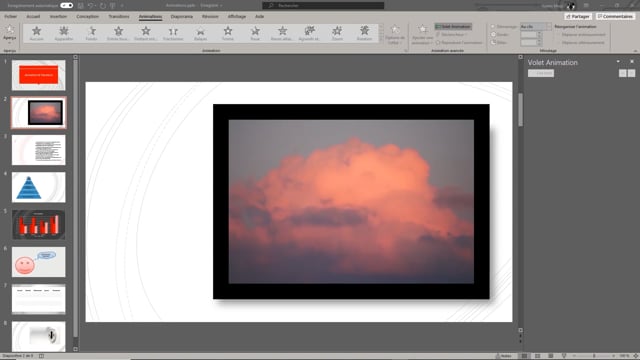The image size is (640, 360).
Task: Apply the Flottant entrant animation
Action: click(146, 33)
